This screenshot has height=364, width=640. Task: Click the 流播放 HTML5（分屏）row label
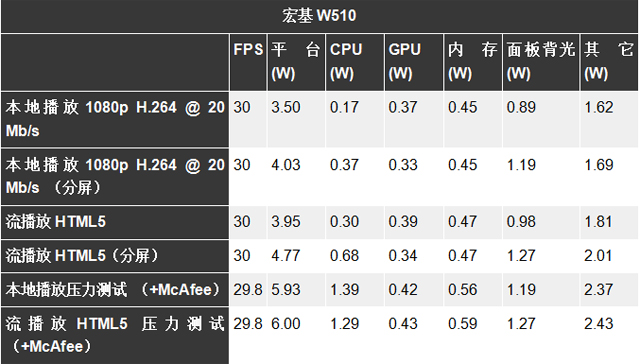coord(82,256)
